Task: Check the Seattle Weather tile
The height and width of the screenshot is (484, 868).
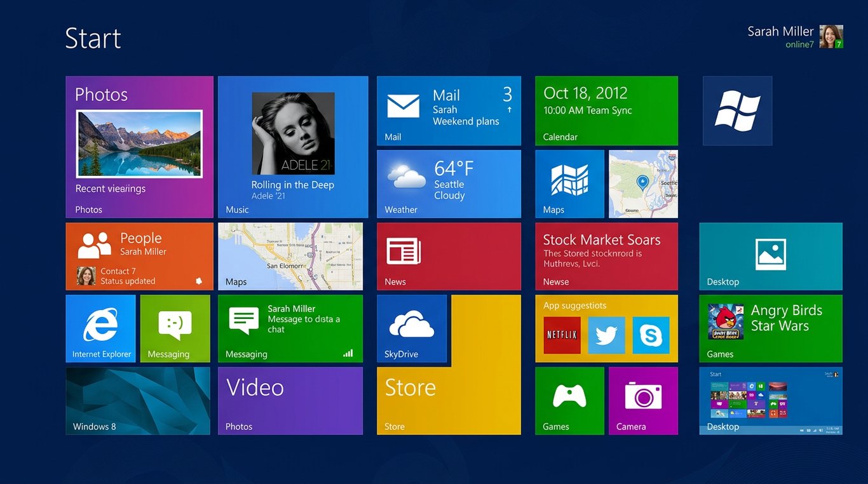Action: [x=449, y=184]
